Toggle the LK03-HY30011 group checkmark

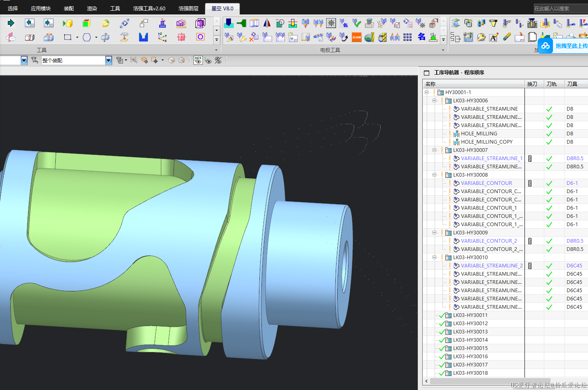coord(442,315)
